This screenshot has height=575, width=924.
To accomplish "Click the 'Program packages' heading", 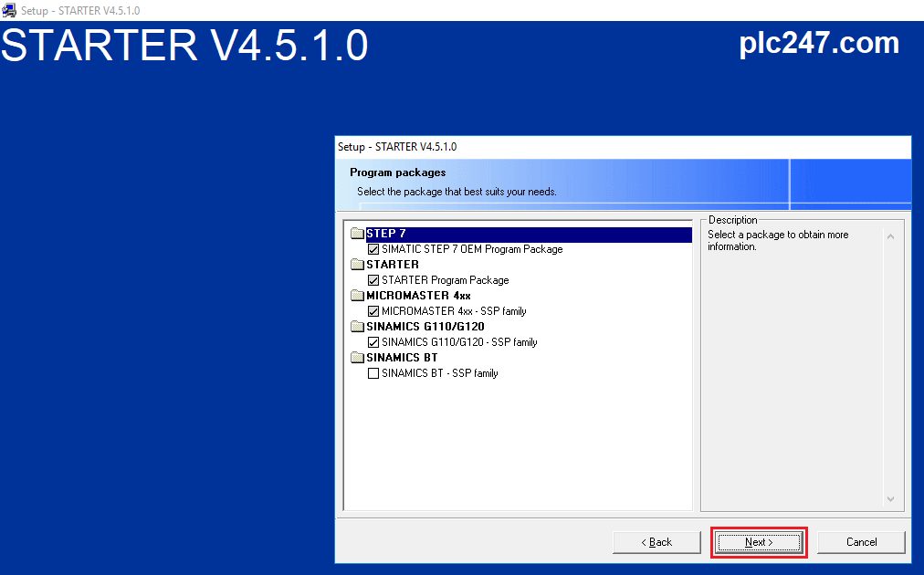I will [x=398, y=172].
